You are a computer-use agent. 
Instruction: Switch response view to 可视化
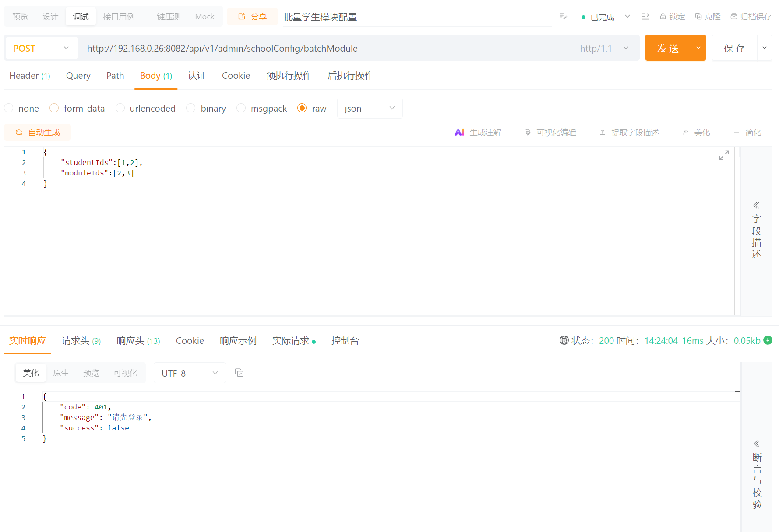(x=125, y=373)
